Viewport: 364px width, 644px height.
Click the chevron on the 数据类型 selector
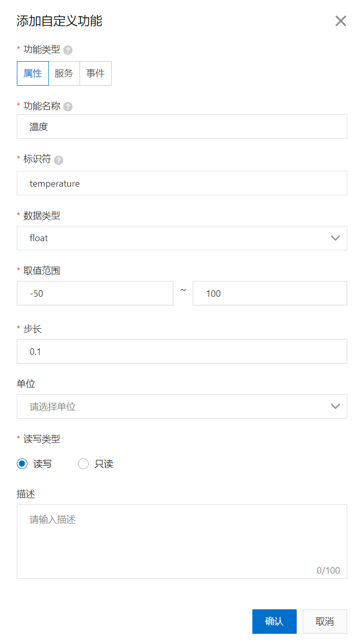(335, 238)
